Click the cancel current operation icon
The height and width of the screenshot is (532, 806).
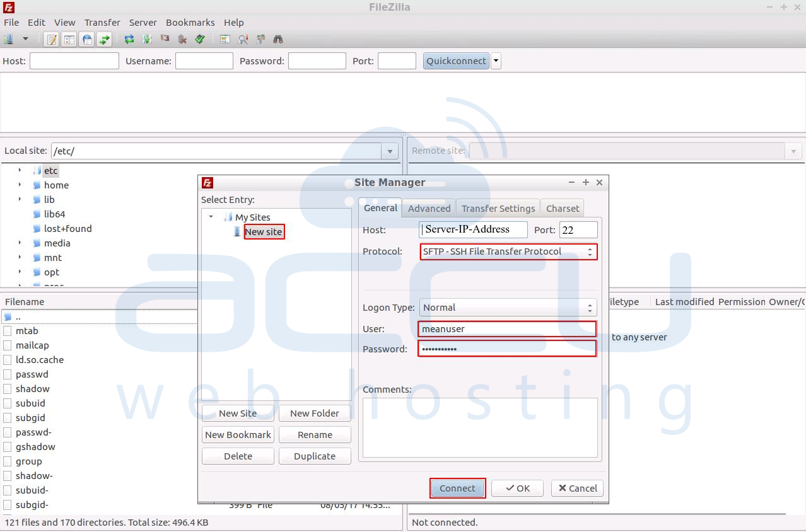(x=165, y=39)
